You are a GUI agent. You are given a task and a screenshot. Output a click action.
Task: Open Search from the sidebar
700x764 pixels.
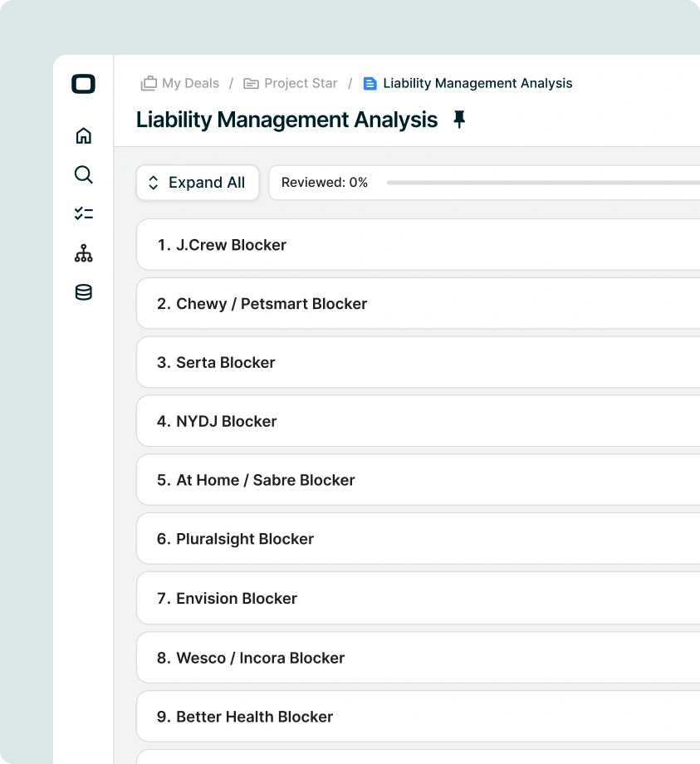pyautogui.click(x=83, y=174)
